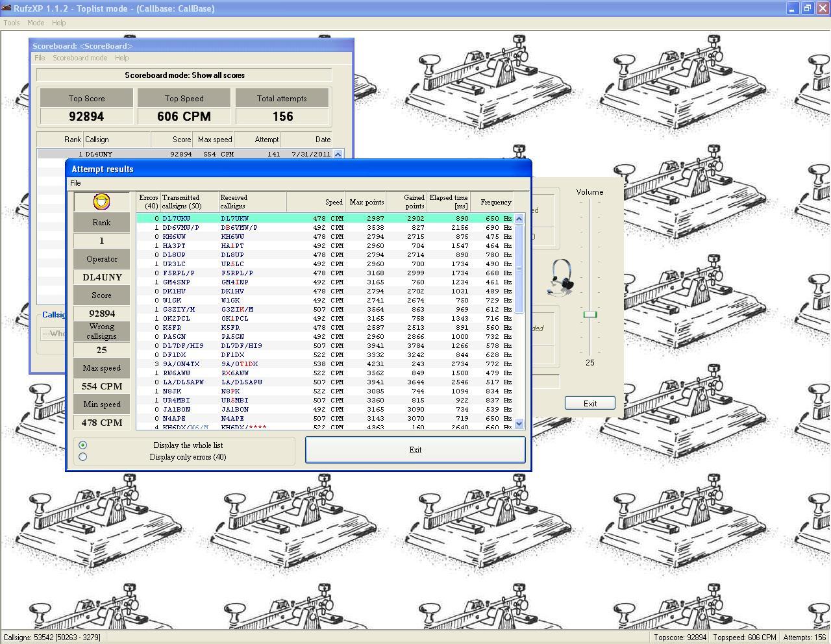This screenshot has height=644, width=831.
Task: Click Top Score value 92894 in Scoreboard
Action: click(x=86, y=116)
